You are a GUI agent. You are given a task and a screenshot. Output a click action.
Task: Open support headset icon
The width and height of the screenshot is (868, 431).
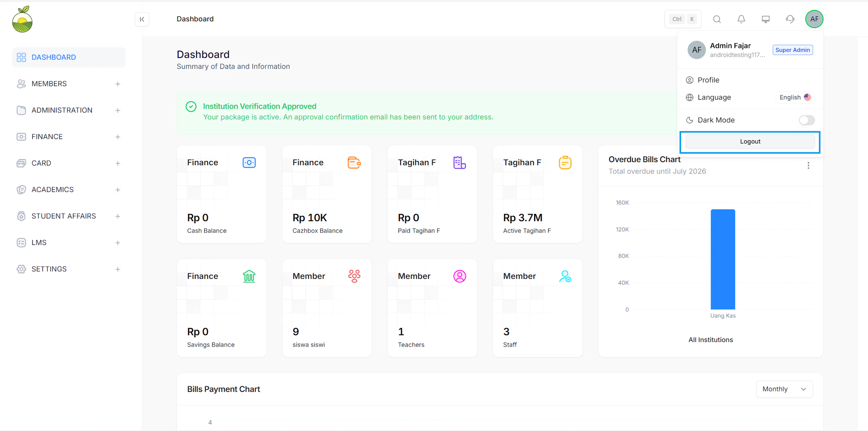(790, 19)
